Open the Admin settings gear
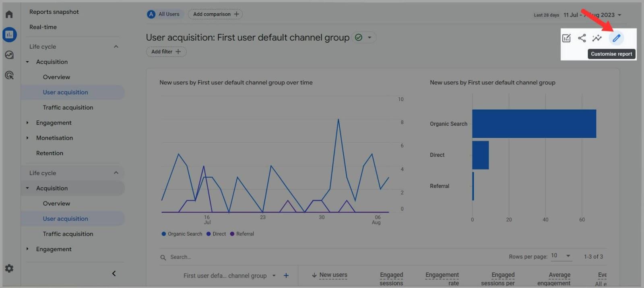 click(x=9, y=268)
